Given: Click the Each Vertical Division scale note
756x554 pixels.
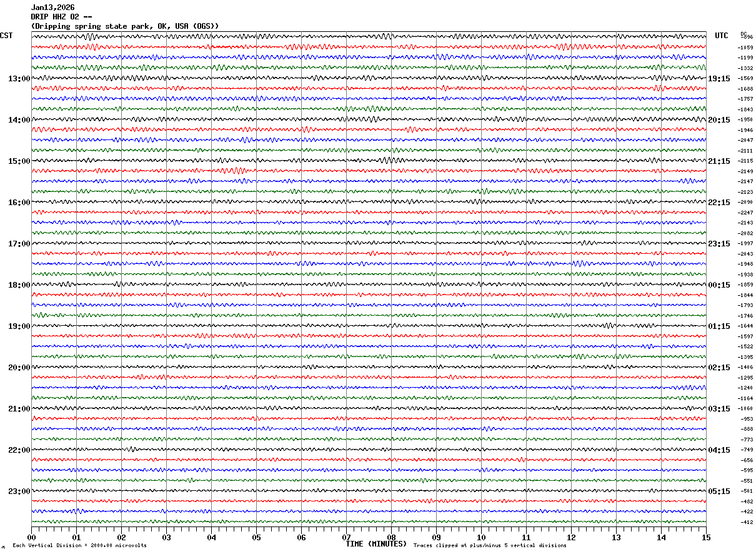Looking at the screenshot, I should [79, 545].
